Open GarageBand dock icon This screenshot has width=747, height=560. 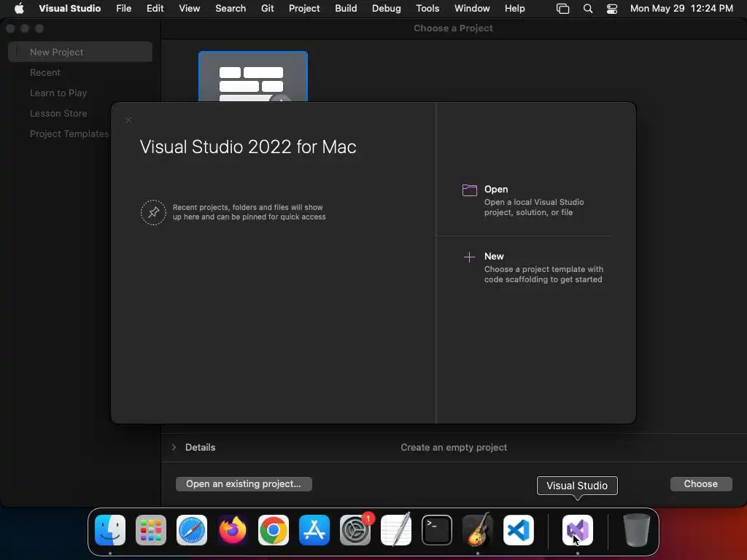pyautogui.click(x=478, y=530)
